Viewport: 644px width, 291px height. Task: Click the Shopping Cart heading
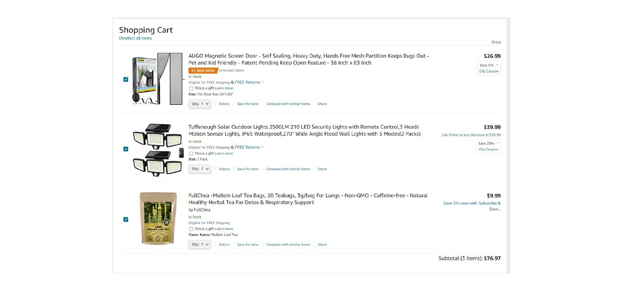coord(146,30)
